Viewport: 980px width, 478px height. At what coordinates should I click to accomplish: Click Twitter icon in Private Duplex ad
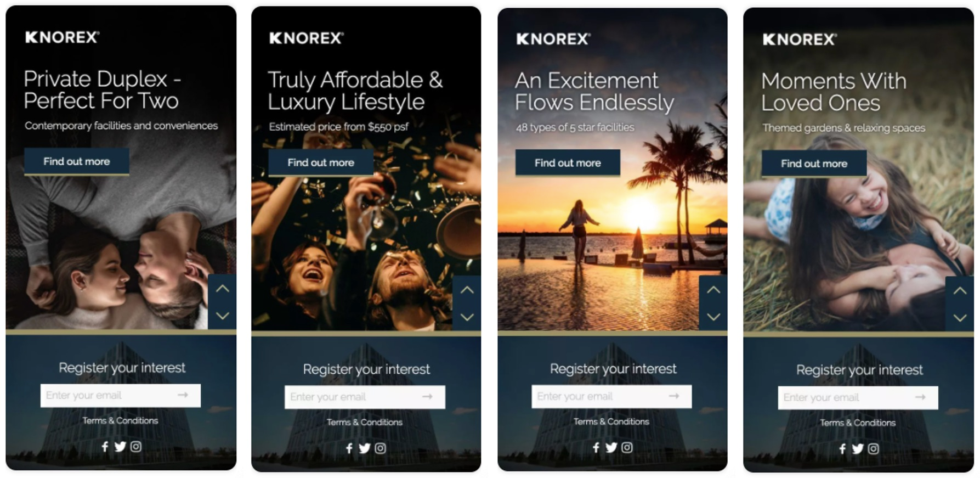point(120,447)
